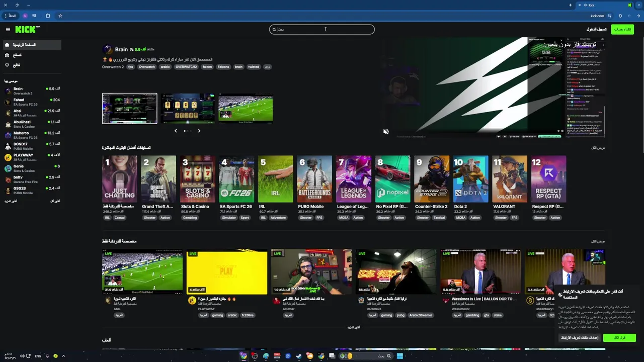Open Overwatch 2 category link under Brain
The width and height of the screenshot is (644, 362).
coord(113,67)
